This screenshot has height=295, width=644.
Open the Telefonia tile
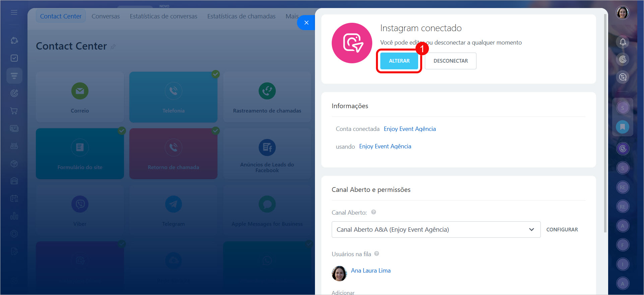(173, 97)
